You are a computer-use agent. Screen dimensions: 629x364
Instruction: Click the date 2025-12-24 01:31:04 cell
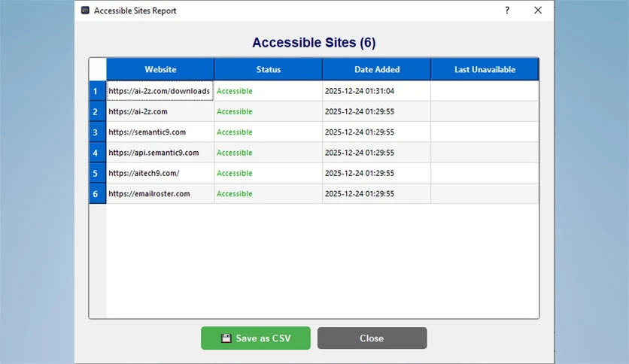point(377,91)
